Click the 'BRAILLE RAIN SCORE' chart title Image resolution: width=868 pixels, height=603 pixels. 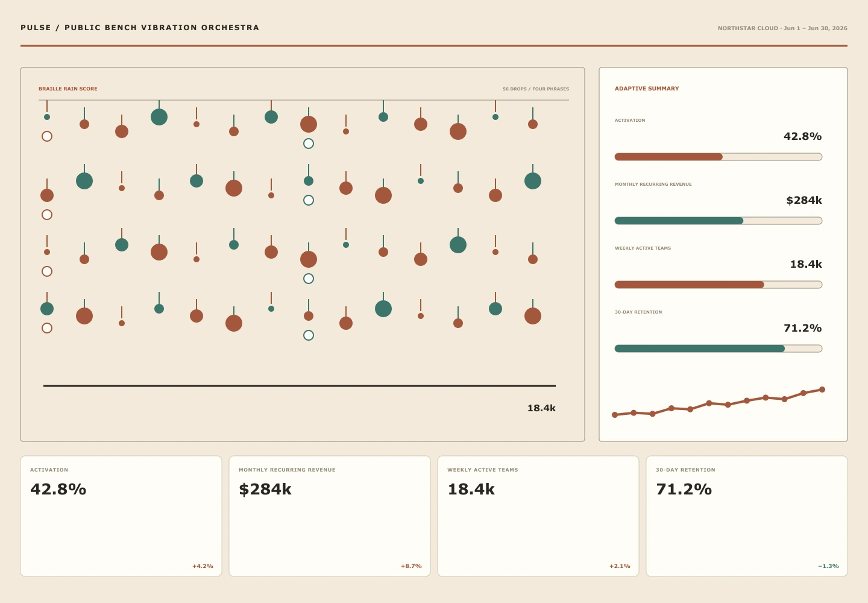tap(68, 89)
